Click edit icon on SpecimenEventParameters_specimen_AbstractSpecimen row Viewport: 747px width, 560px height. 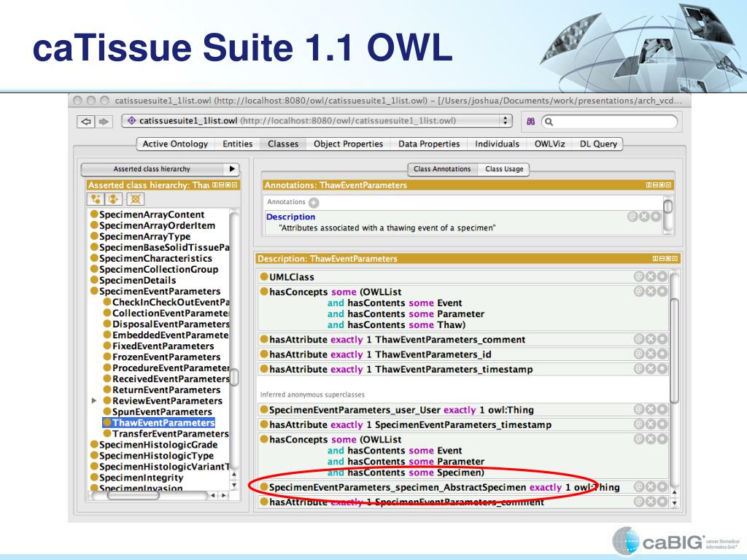click(x=662, y=486)
